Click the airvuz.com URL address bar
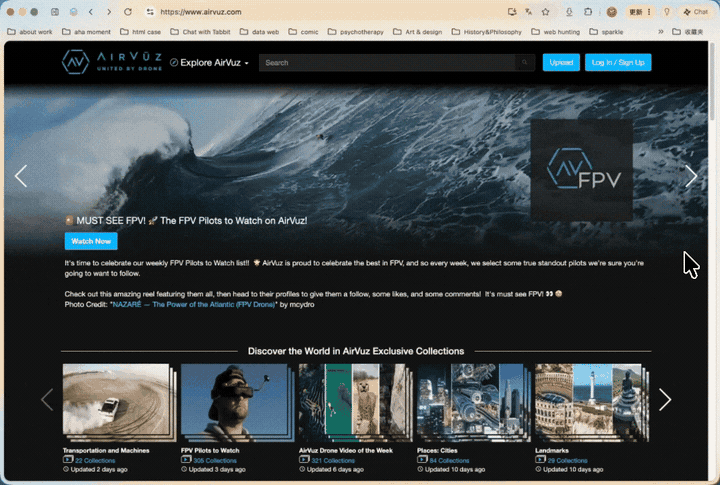The width and height of the screenshot is (720, 485). point(201,12)
